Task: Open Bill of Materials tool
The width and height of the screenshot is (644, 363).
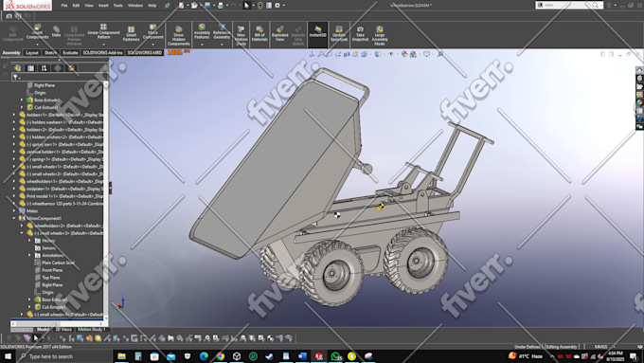Action: [x=259, y=34]
